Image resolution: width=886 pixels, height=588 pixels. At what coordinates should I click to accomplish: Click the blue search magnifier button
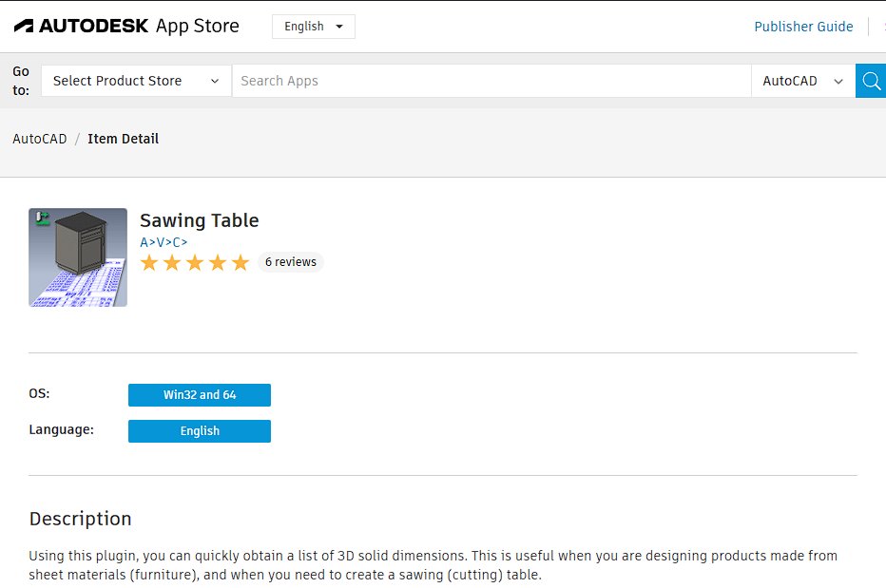[x=871, y=81]
